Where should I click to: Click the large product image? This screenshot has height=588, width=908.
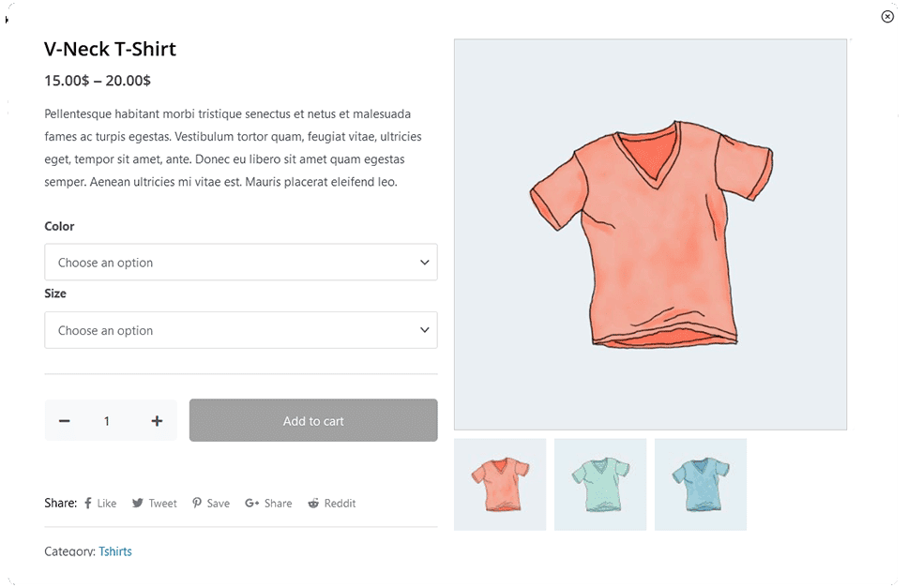tap(650, 234)
